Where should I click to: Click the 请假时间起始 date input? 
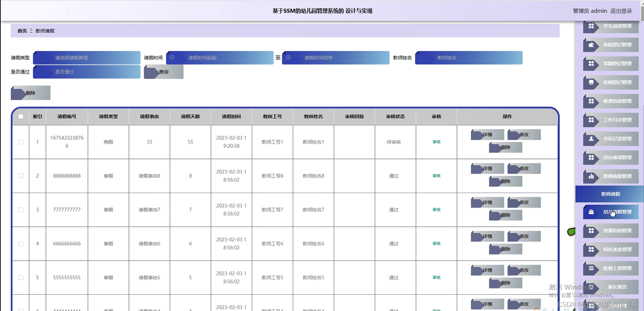coord(220,58)
